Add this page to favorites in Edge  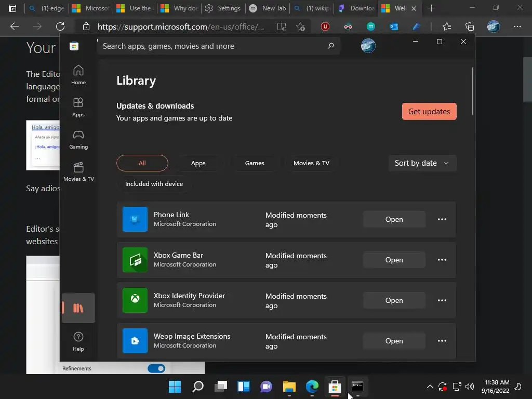[300, 26]
